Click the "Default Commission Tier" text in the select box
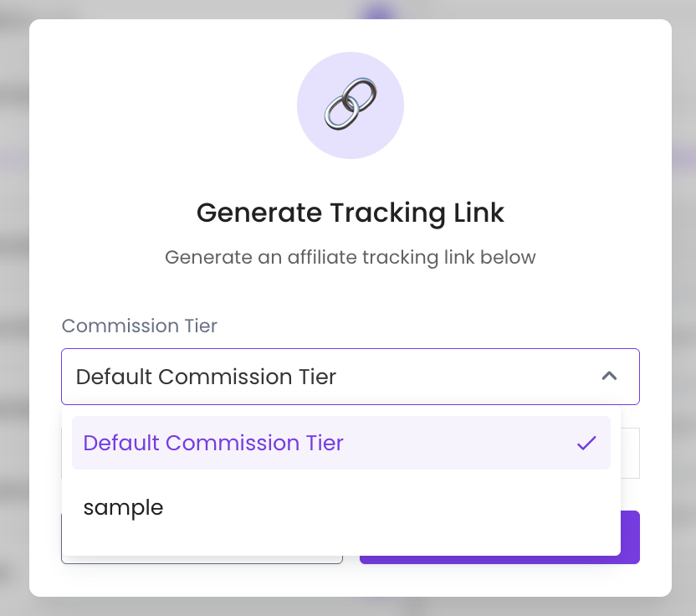Viewport: 696px width, 616px height. (206, 377)
